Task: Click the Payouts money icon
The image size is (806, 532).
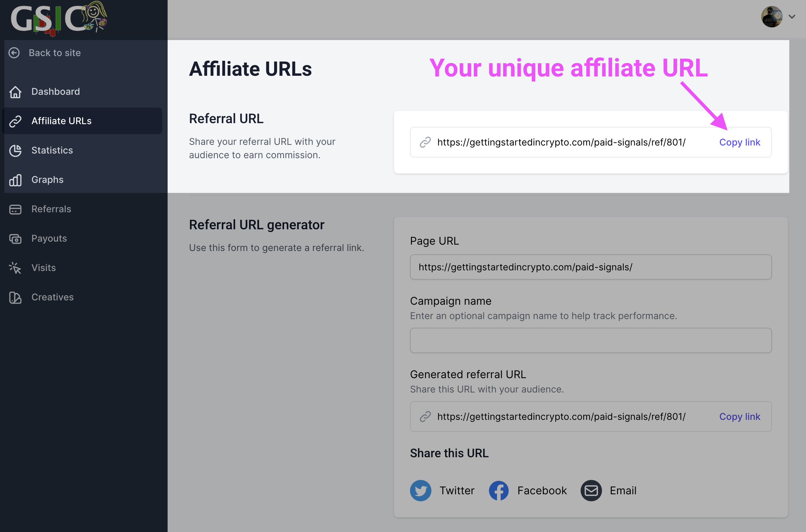Action: [15, 239]
